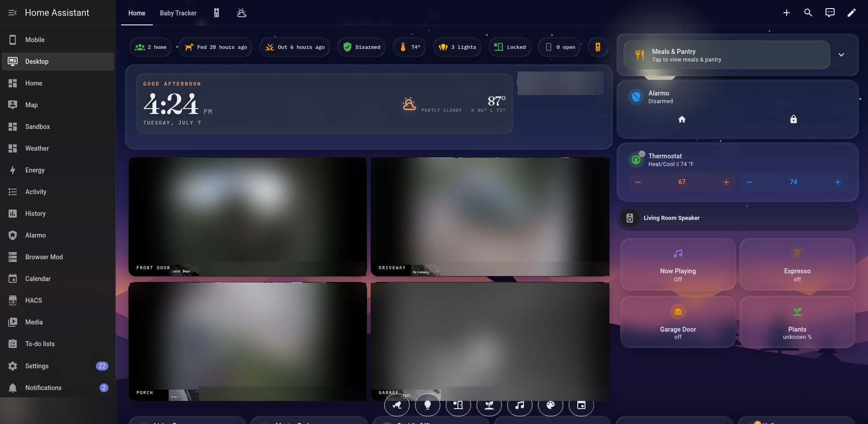Click the '3 lights' chip
The image size is (868, 424).
click(458, 47)
